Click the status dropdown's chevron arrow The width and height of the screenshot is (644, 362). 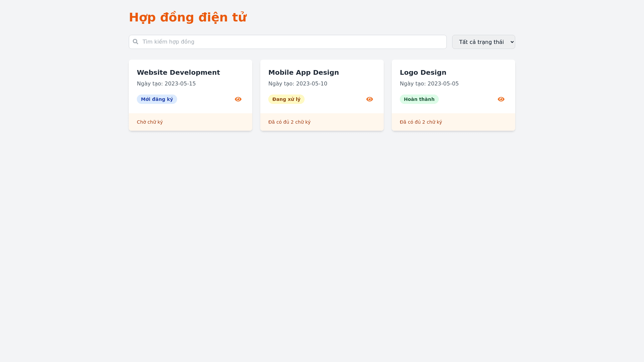click(x=512, y=42)
